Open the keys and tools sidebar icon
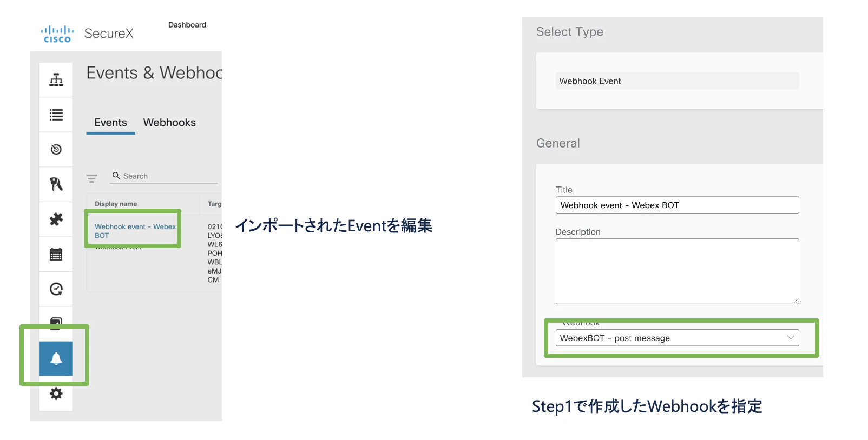Image resolution: width=868 pixels, height=440 pixels. tap(56, 184)
